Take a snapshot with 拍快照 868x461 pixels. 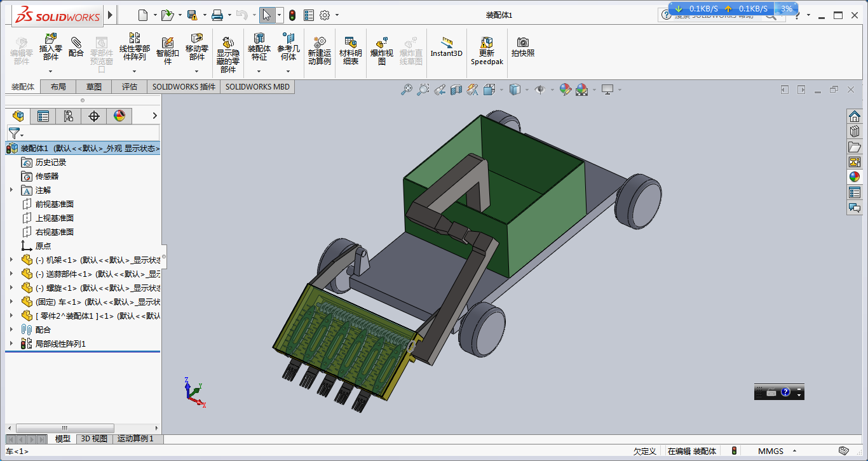523,47
